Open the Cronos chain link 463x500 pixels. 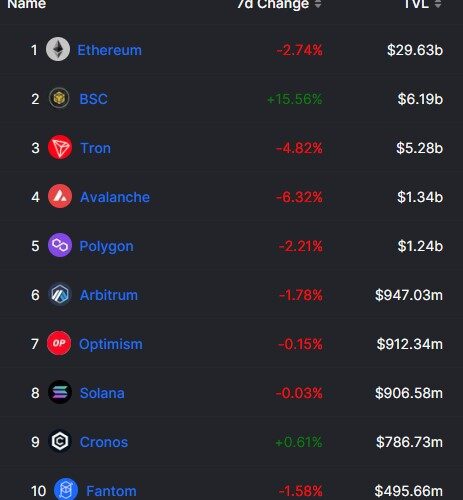(104, 442)
